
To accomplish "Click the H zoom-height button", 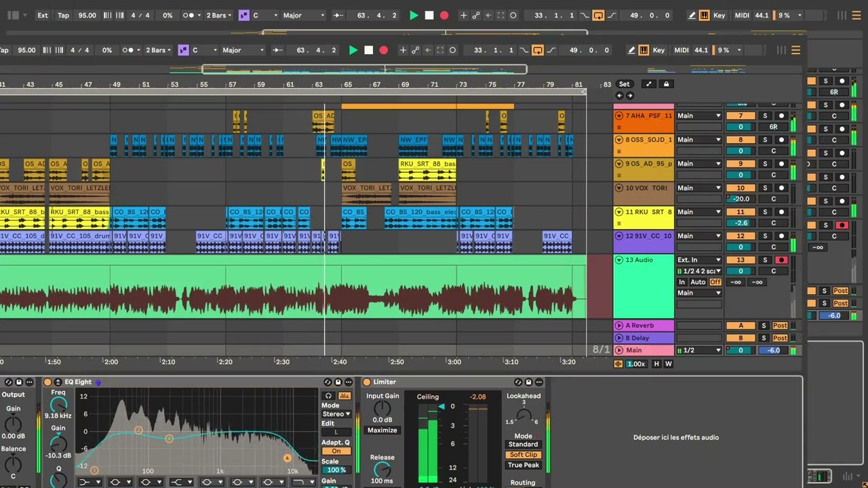I will tap(656, 364).
